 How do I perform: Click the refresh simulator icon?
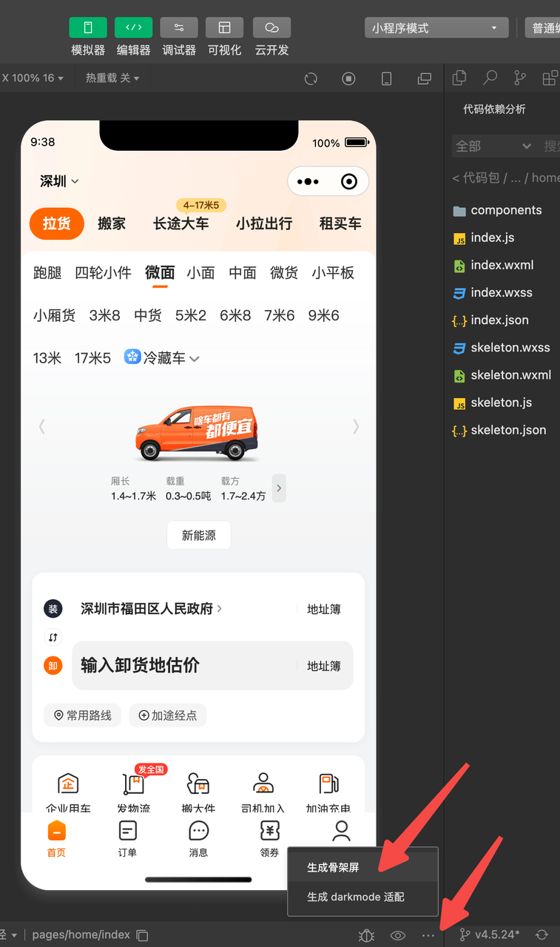[311, 78]
